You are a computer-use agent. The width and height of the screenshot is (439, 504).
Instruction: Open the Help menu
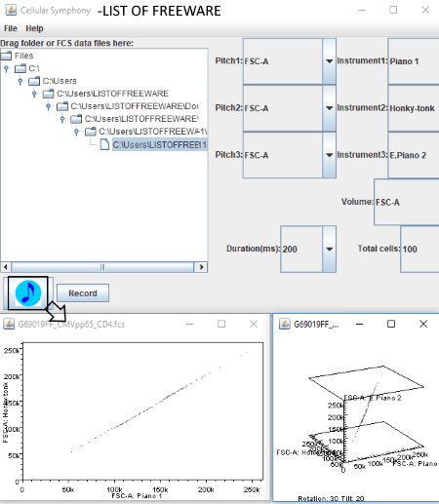coord(34,28)
